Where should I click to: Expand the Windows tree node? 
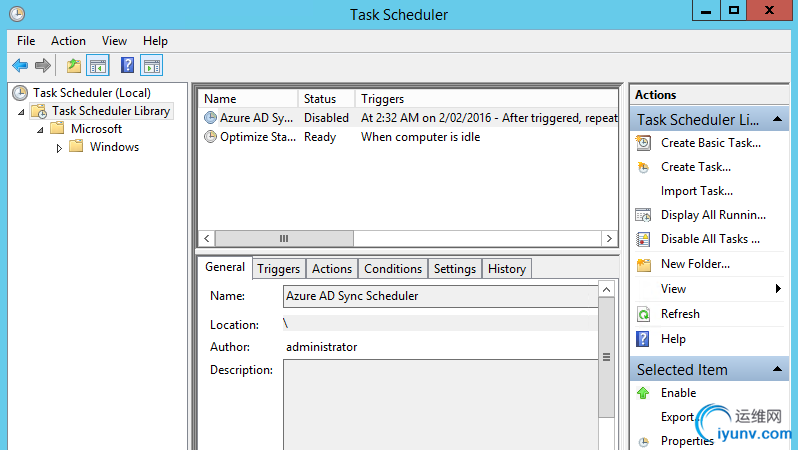(x=59, y=148)
